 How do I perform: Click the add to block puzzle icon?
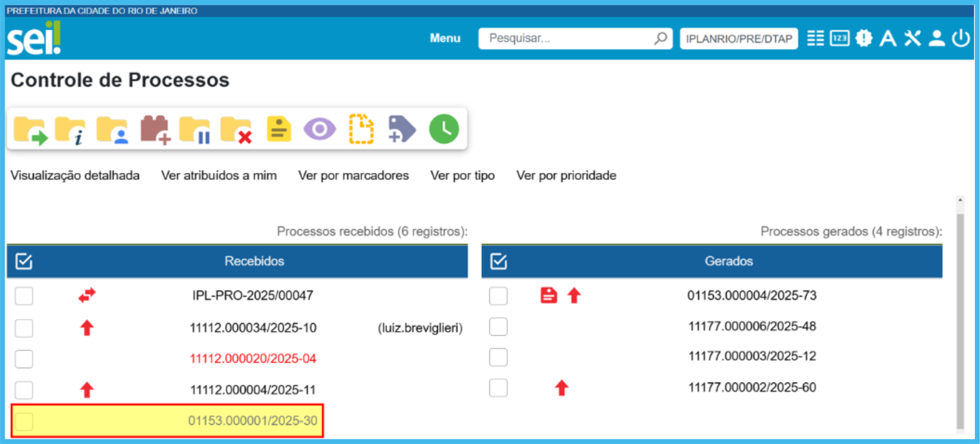pos(155,130)
